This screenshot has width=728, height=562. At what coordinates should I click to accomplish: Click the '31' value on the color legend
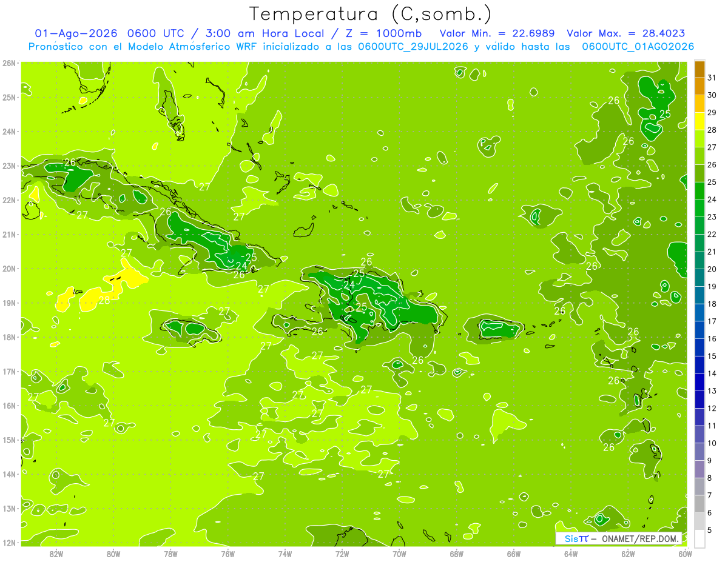[712, 78]
